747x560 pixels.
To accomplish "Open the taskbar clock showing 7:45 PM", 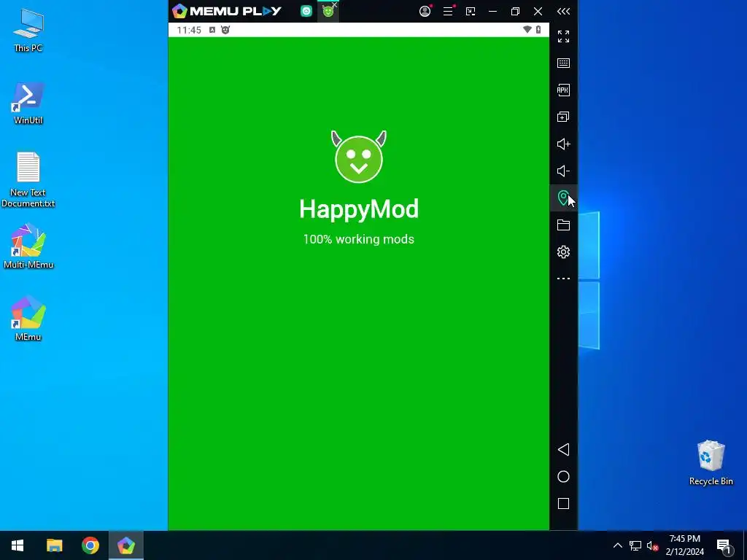I will coord(684,545).
